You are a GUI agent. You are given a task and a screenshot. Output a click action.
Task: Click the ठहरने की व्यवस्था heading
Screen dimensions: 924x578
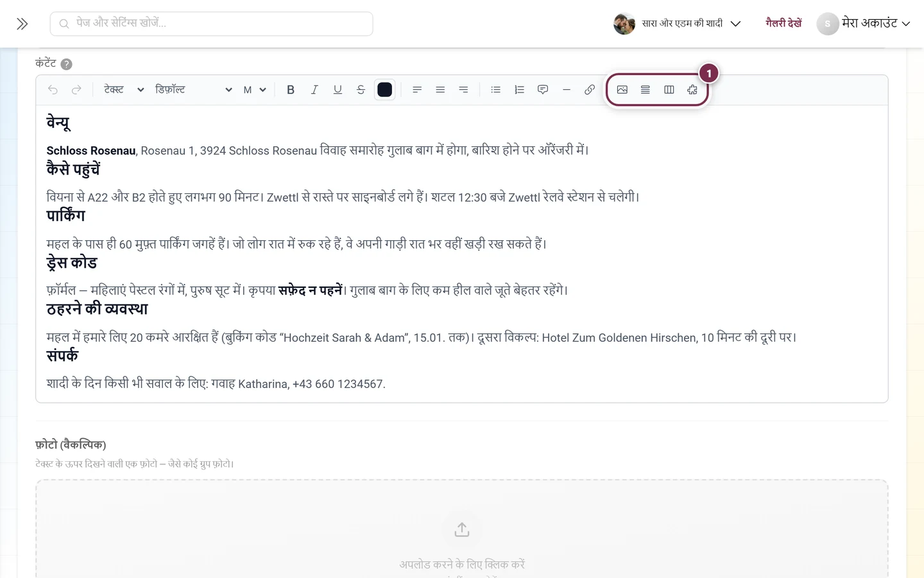click(x=97, y=309)
